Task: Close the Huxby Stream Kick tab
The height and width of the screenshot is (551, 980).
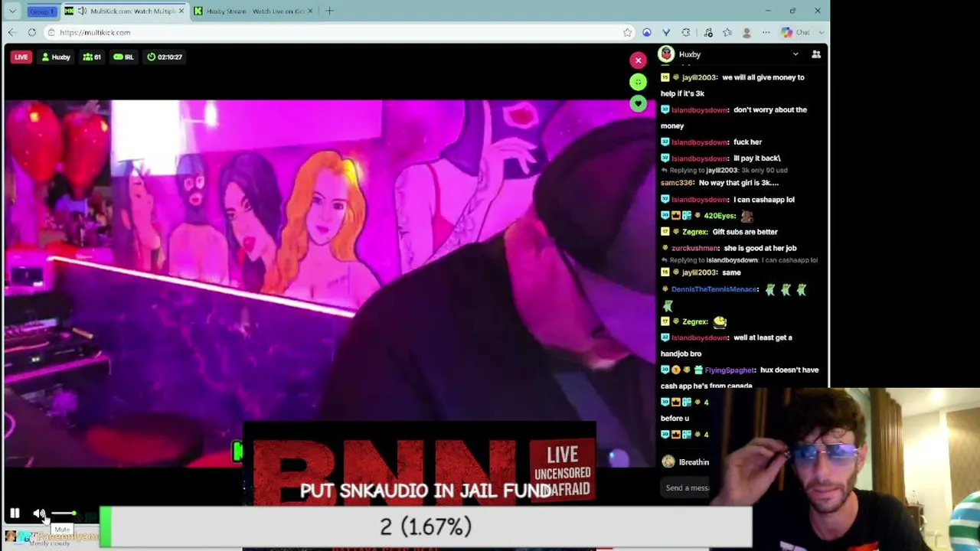Action: 309,11
